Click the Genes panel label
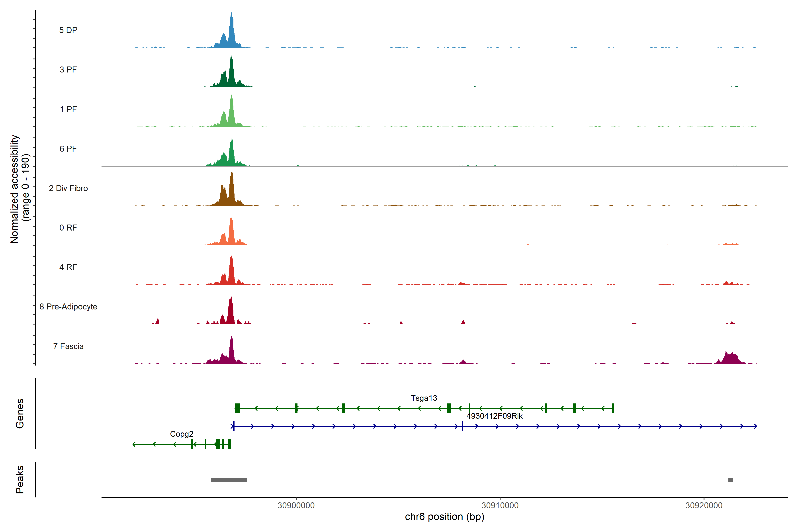The image size is (798, 532). (x=20, y=414)
